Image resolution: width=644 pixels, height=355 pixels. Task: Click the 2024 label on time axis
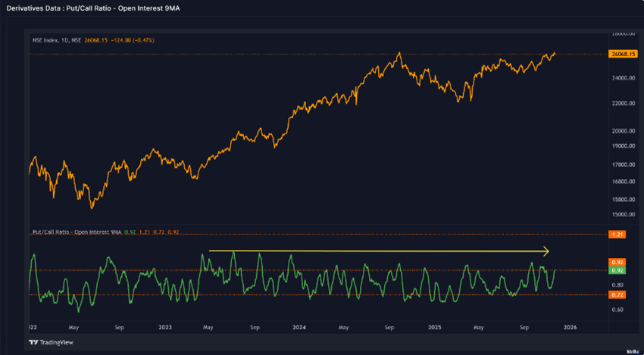(x=299, y=328)
